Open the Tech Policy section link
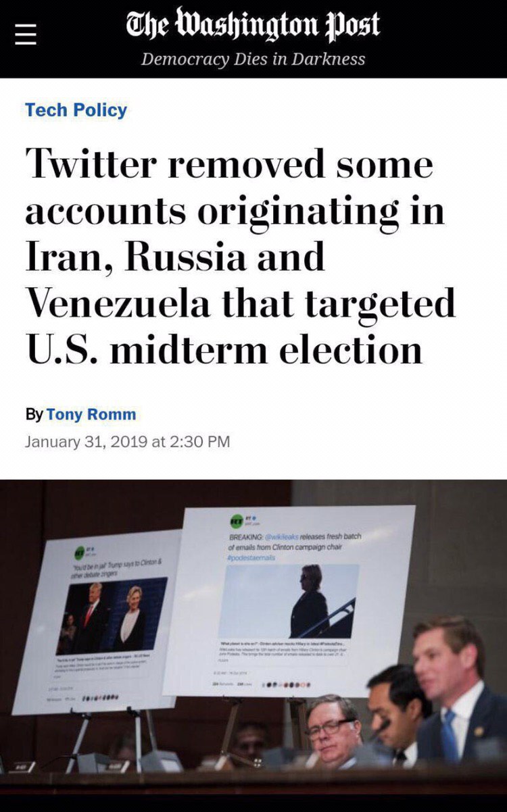507x812 pixels. [x=76, y=109]
